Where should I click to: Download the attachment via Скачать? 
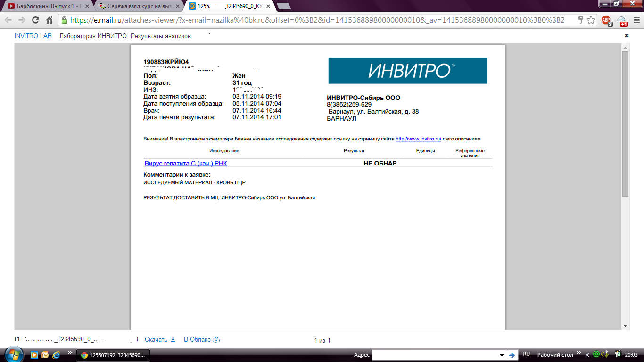(160, 339)
